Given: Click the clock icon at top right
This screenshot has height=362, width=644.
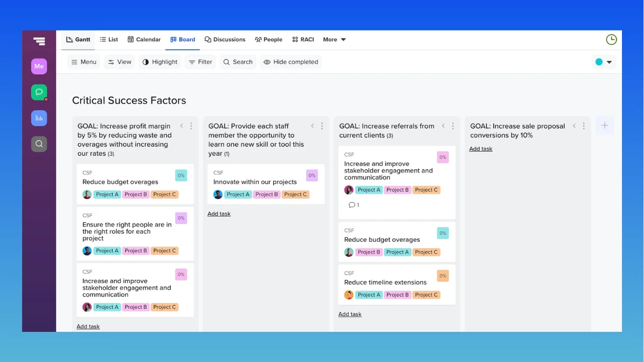Looking at the screenshot, I should 611,39.
